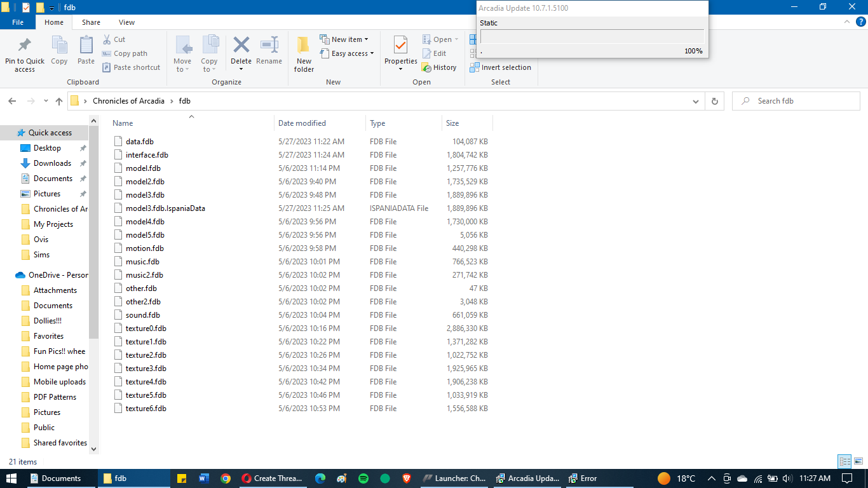The image size is (868, 488).
Task: Switch to large icons view toggle
Action: (858, 462)
